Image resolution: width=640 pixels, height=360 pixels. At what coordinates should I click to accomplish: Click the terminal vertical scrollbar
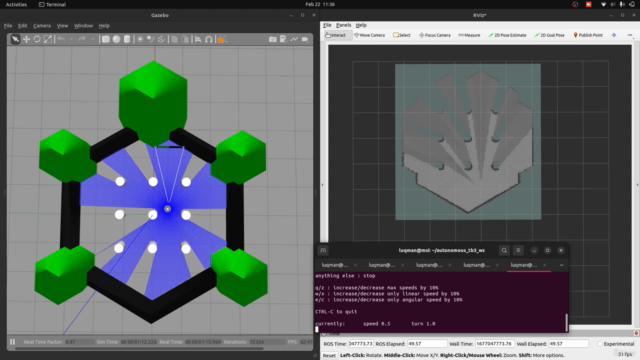[x=566, y=322]
